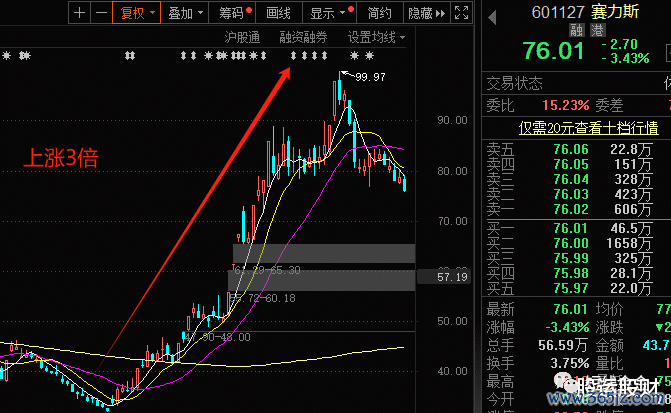Click 买一 bid price 76.01
Viewport: 671px width, 413px height.
[571, 229]
